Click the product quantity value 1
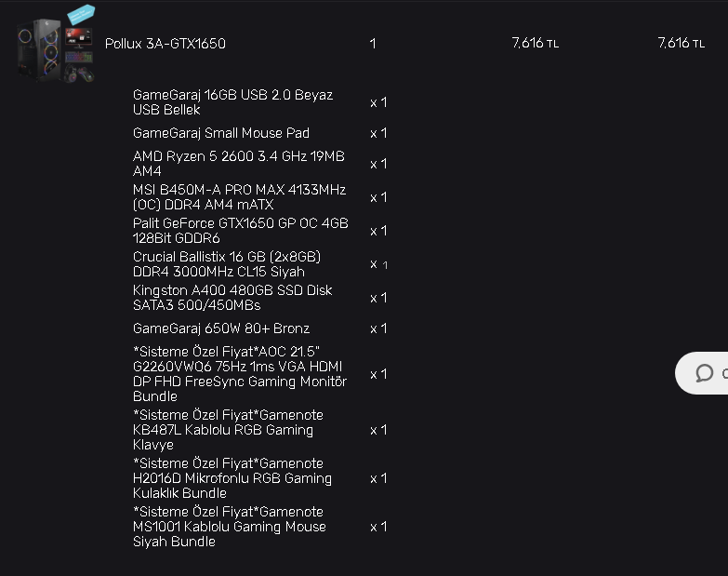 pyautogui.click(x=372, y=44)
